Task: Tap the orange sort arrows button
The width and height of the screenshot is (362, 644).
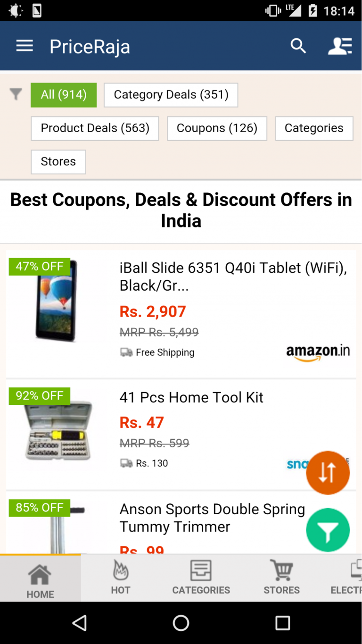Action: (x=328, y=472)
